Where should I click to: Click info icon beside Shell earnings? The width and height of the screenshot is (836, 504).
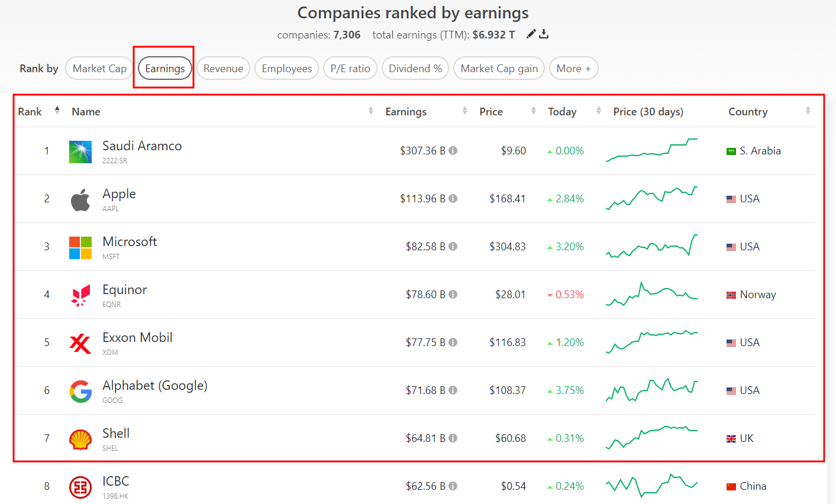[x=453, y=438]
